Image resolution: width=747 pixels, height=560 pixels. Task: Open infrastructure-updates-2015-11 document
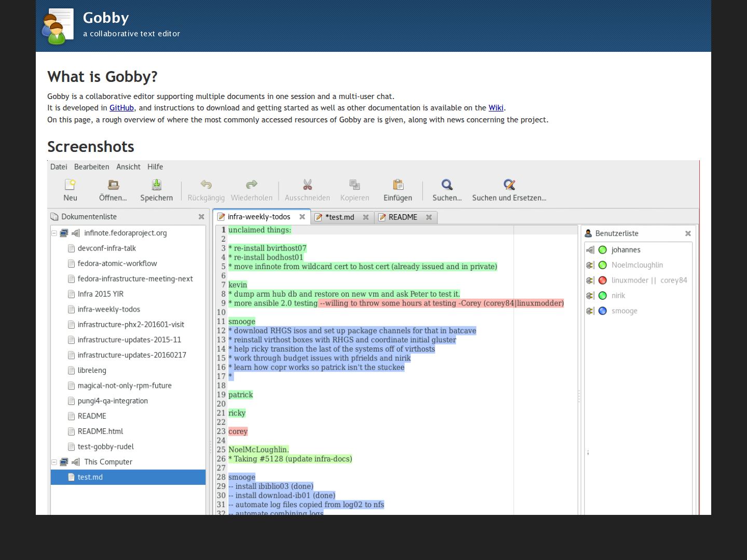coord(130,340)
